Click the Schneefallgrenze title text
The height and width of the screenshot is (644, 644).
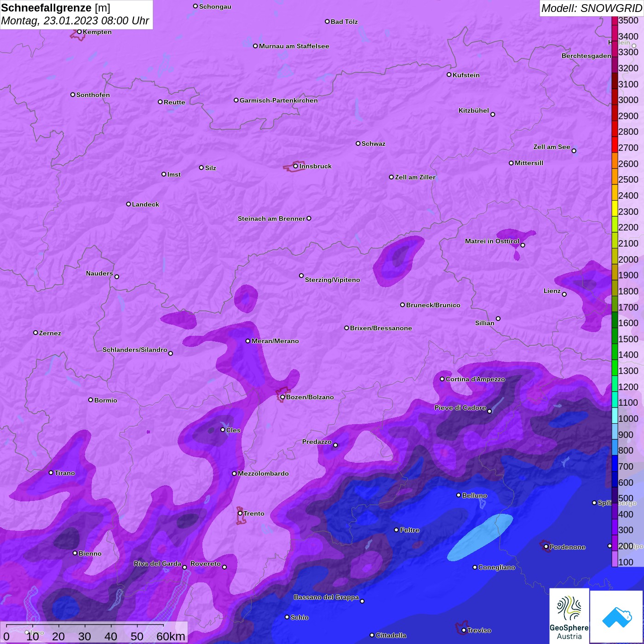(46, 8)
